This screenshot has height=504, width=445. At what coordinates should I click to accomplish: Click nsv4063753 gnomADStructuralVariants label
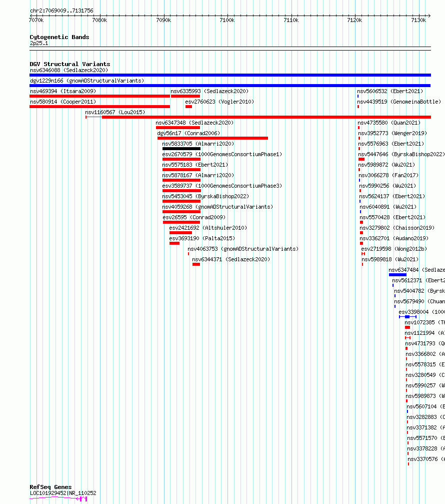tap(243, 249)
